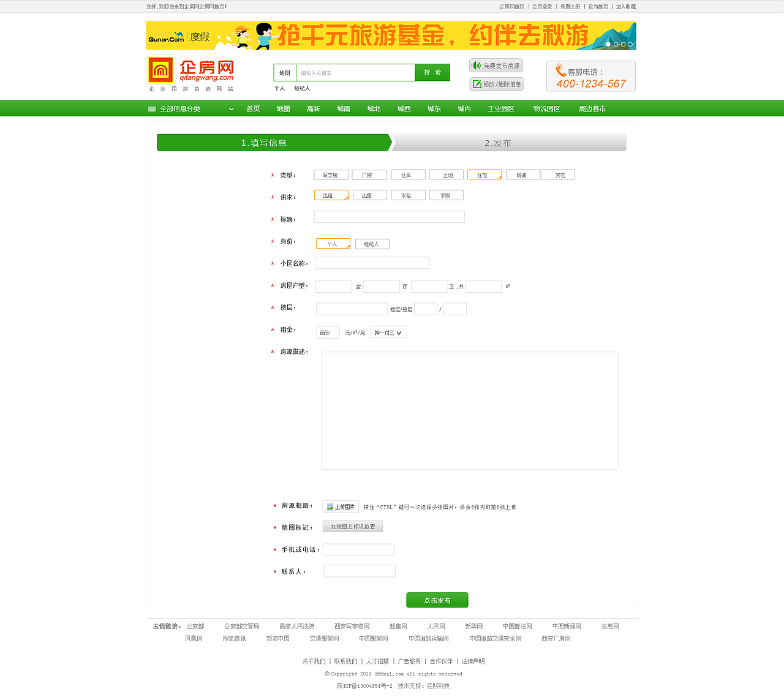Open the 城东 district tab
This screenshot has width=784, height=700.
pos(434,109)
